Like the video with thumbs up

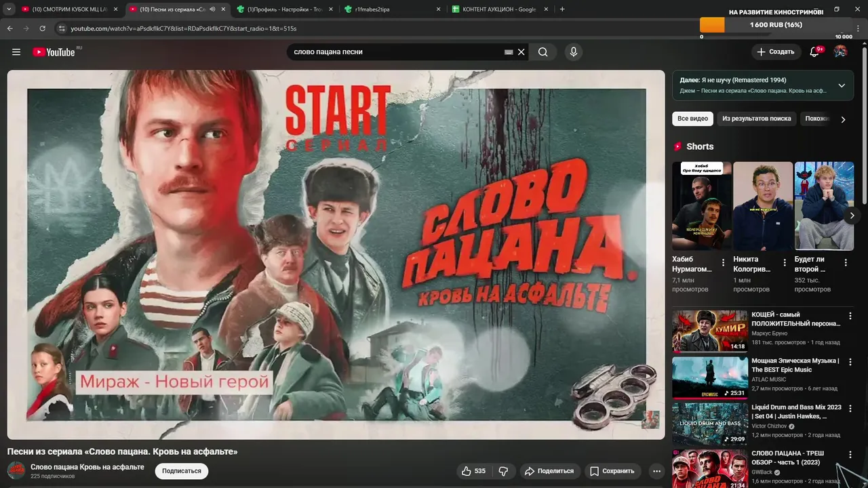pyautogui.click(x=473, y=471)
